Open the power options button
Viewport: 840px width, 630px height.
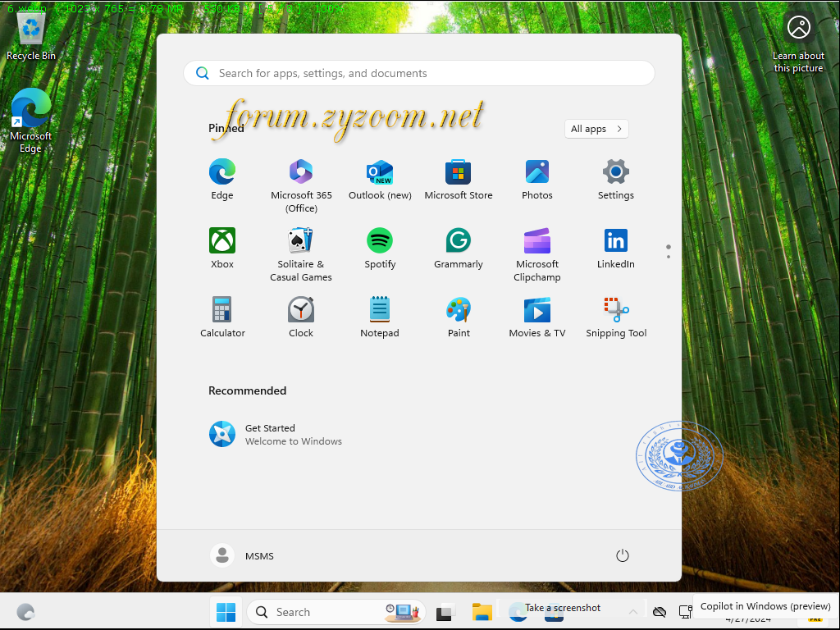[622, 555]
